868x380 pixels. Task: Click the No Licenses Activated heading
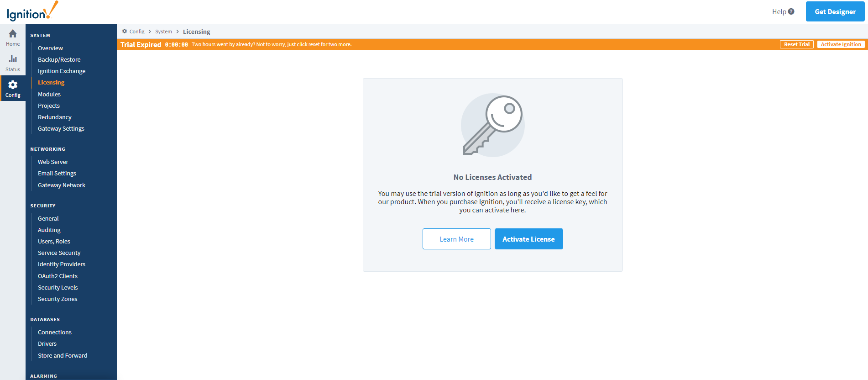[x=492, y=177]
